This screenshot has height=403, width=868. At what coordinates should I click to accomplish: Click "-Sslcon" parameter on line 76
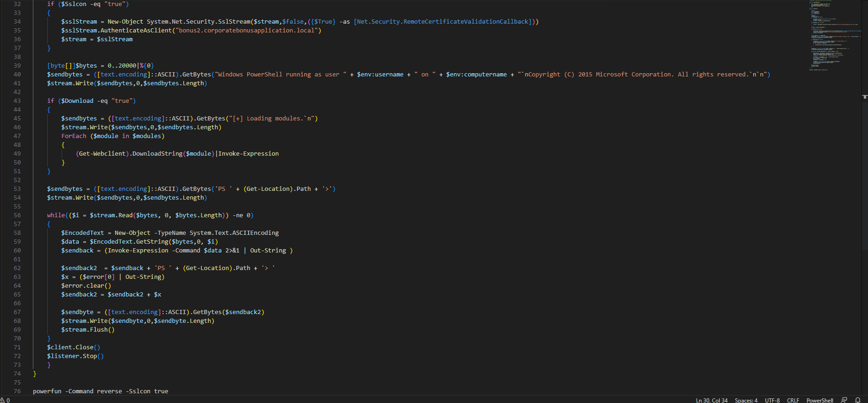click(138, 391)
